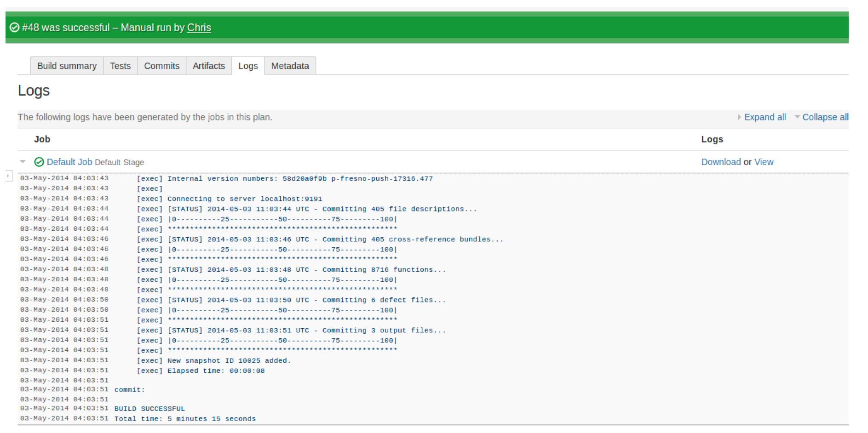Click the 'Job' column header

tap(42, 139)
